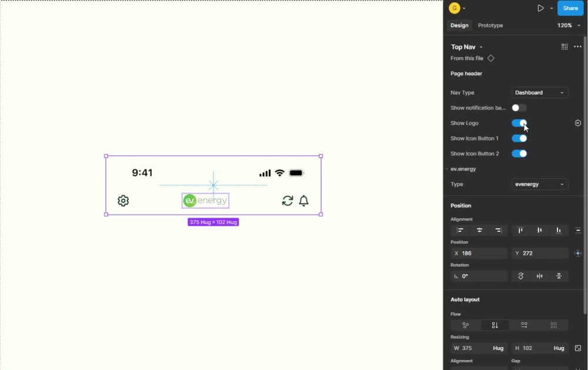This screenshot has width=588, height=370.
Task: Select grid auto layout flow
Action: click(x=553, y=325)
